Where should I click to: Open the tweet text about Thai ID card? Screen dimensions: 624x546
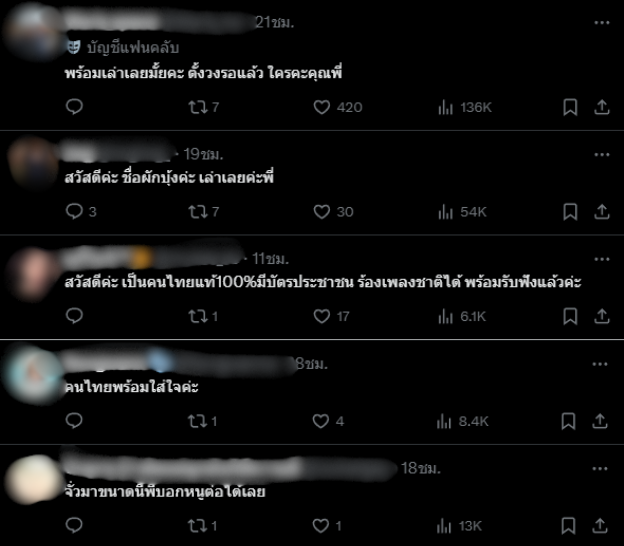323,282
